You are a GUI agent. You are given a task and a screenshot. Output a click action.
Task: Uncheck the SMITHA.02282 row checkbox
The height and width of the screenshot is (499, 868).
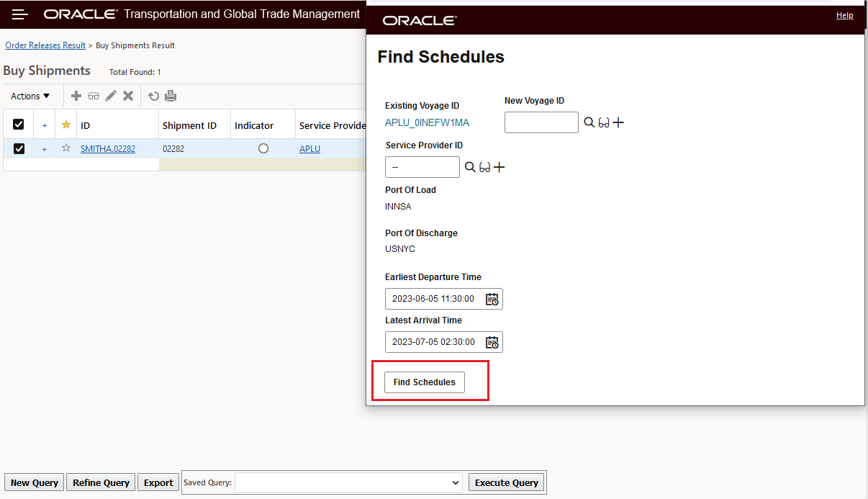(x=19, y=148)
